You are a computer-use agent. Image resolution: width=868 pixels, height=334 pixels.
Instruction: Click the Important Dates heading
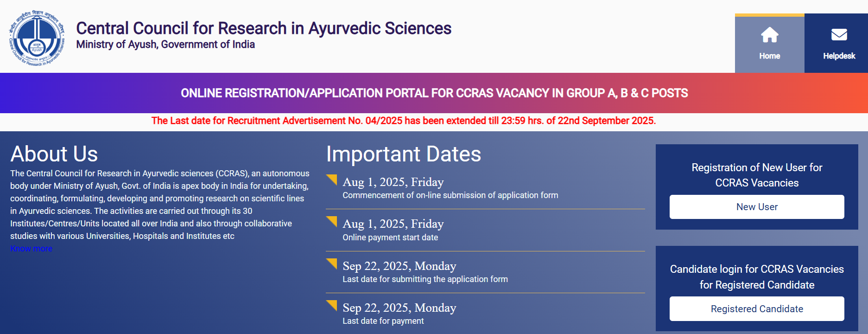point(404,154)
